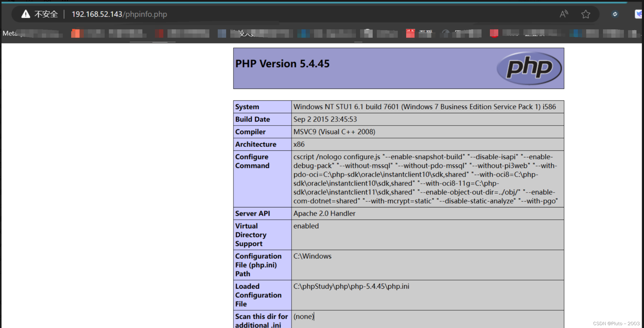
Task: Select the Architecture label cell
Action: tap(262, 144)
